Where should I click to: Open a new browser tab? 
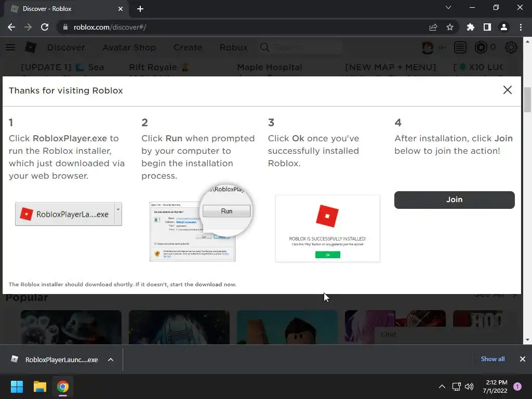[x=140, y=9]
